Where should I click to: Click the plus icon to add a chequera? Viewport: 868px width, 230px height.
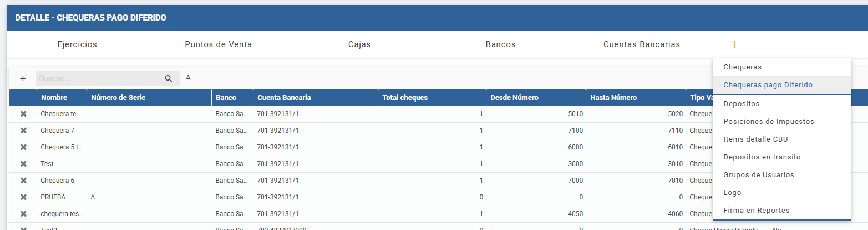(23, 78)
